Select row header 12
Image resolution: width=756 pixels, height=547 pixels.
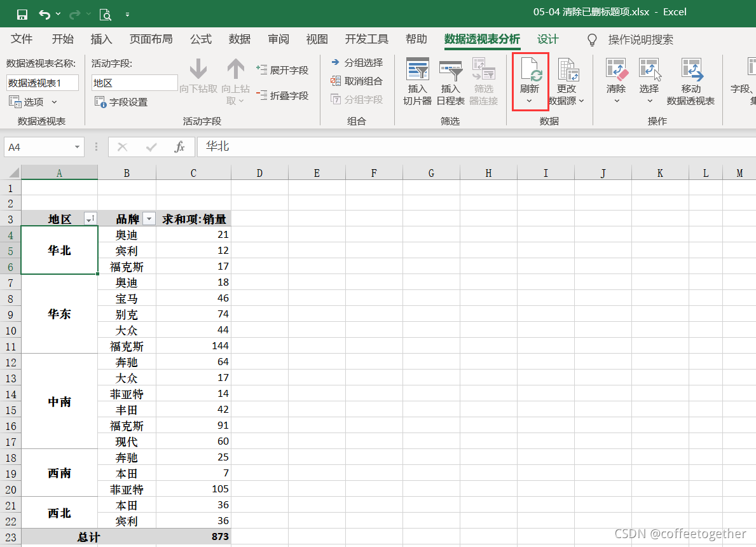pos(11,363)
